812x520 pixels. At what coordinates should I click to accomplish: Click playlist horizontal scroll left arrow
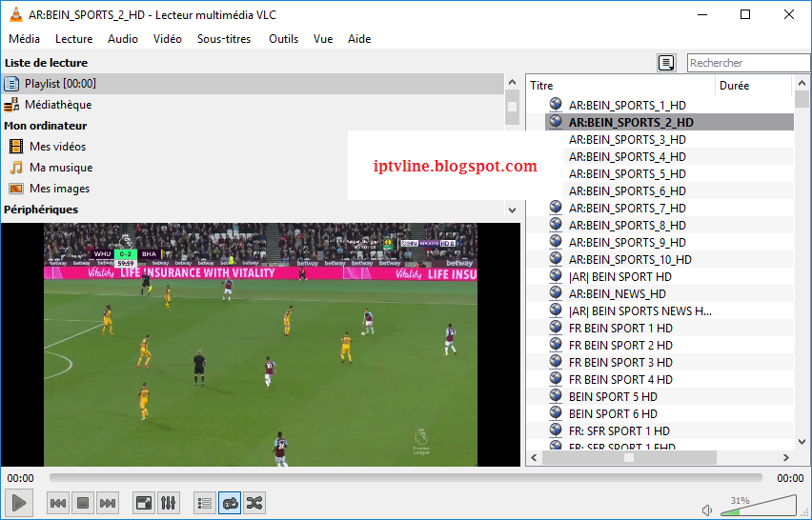pyautogui.click(x=534, y=457)
